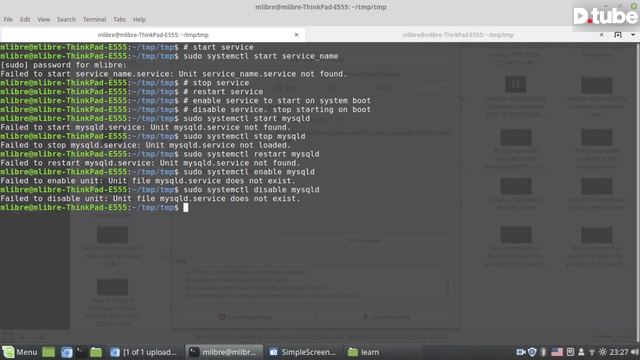
Task: Open the hotkey key dropdown in recorder
Action: point(430,88)
